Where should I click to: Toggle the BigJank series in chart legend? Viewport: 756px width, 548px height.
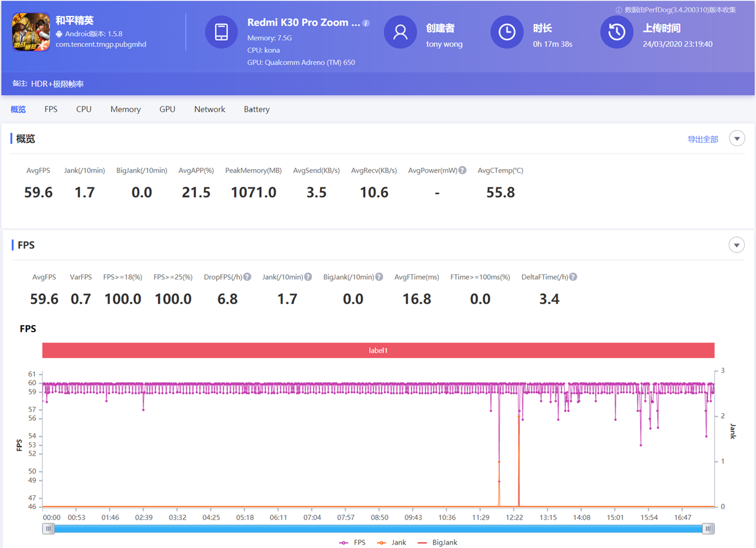tap(437, 542)
